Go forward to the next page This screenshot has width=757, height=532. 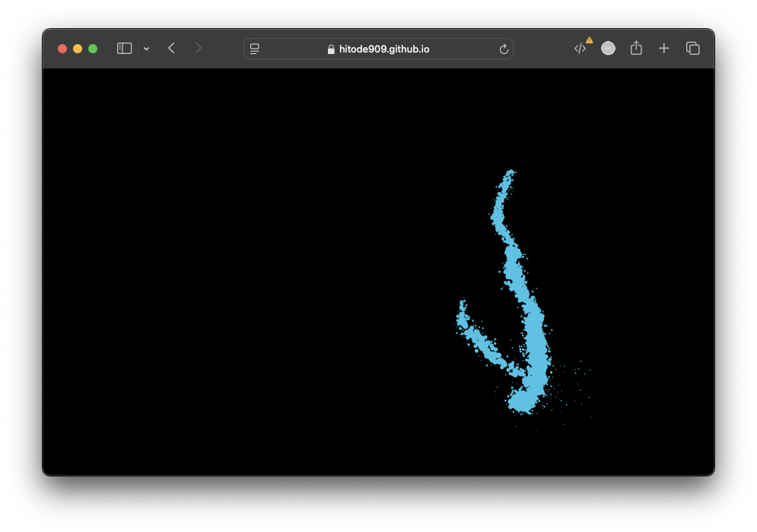click(x=199, y=48)
